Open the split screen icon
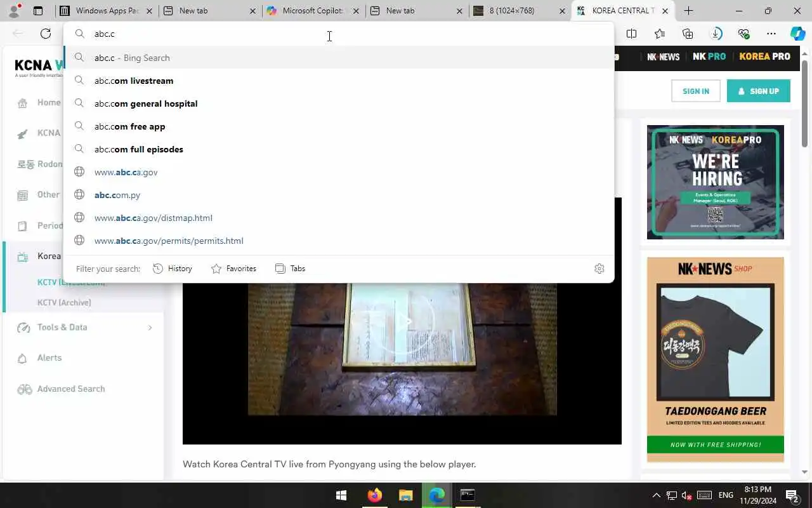Viewport: 812px width, 508px height. [631, 34]
